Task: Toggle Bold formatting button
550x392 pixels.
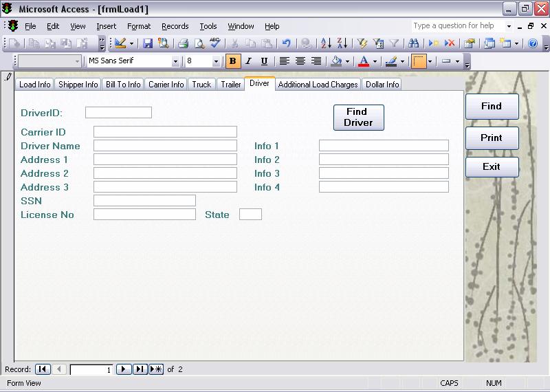Action: 233,61
